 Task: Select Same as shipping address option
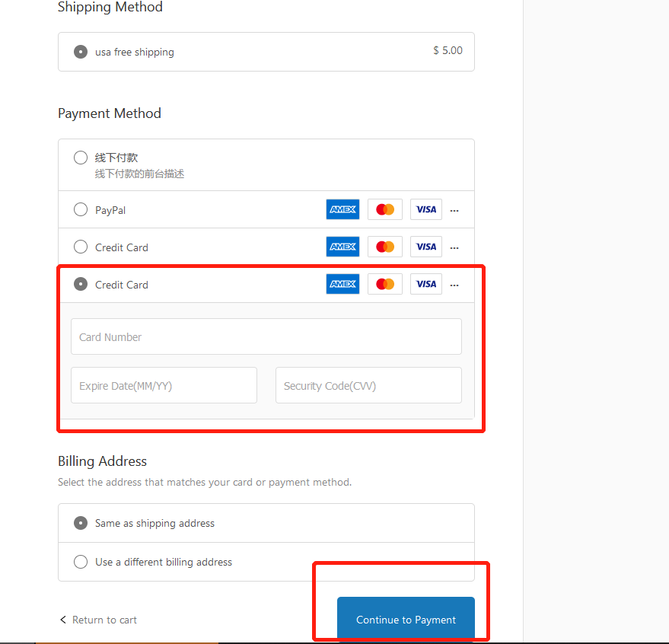[x=81, y=523]
